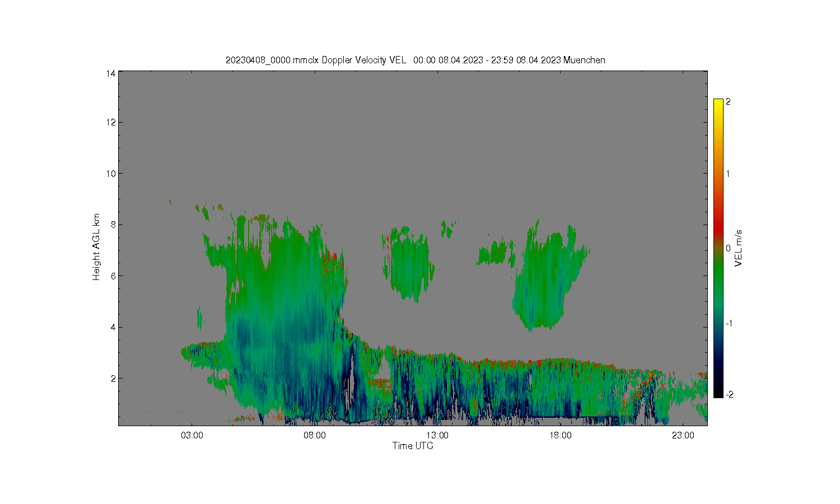
Task: Click the 12 km height tick label
Action: [111, 122]
